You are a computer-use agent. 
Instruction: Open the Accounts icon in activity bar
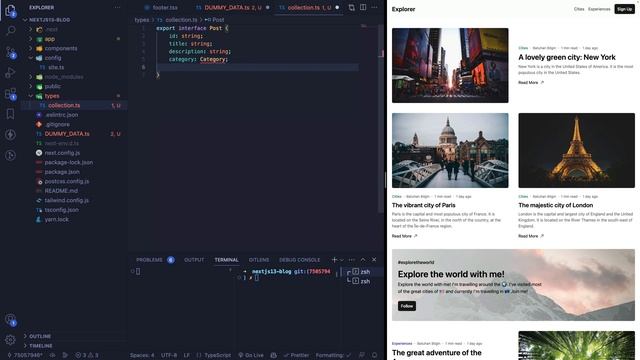11,320
